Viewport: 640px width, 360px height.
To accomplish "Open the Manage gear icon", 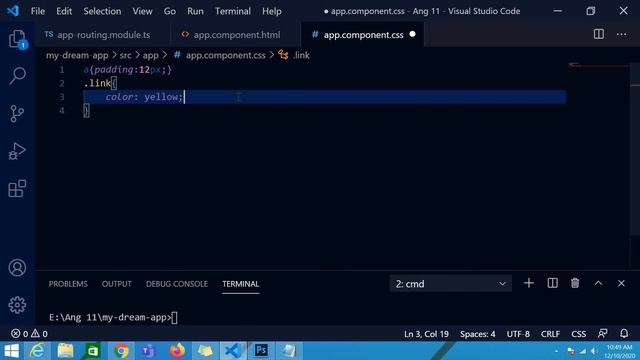I will (x=17, y=305).
